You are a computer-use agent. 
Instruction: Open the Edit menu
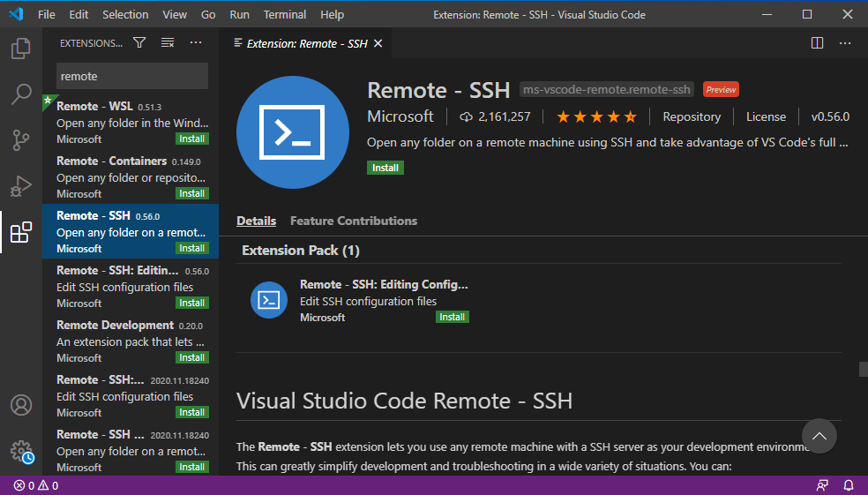pos(79,14)
